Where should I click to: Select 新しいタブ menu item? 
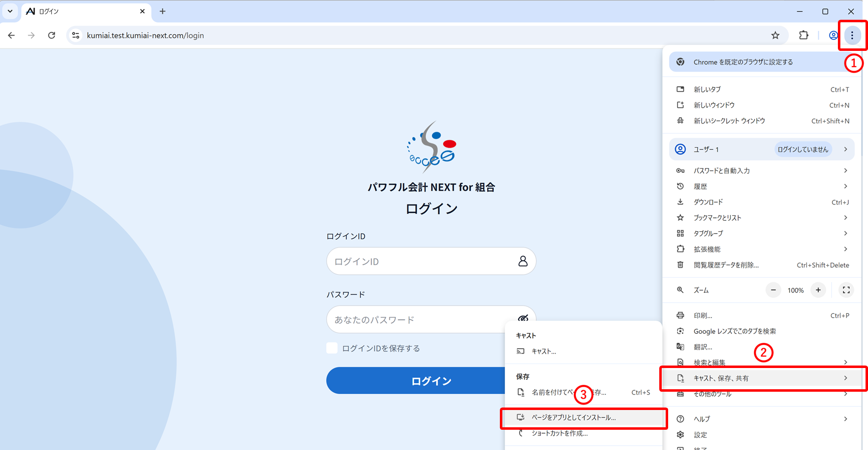pos(762,89)
